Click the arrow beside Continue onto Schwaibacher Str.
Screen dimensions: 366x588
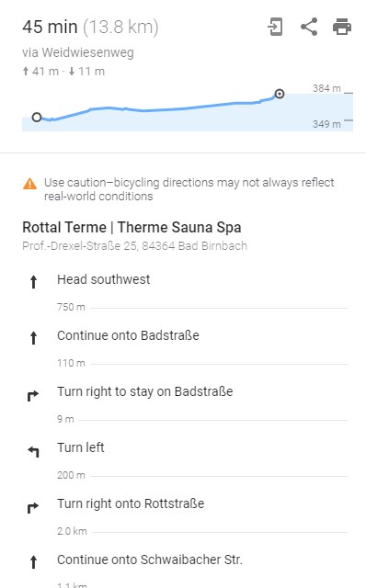(33, 562)
